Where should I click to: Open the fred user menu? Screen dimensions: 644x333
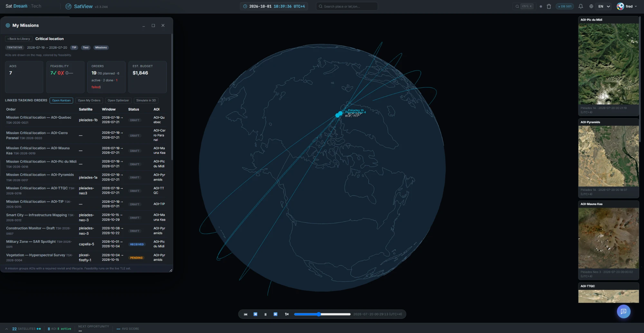coord(627,6)
